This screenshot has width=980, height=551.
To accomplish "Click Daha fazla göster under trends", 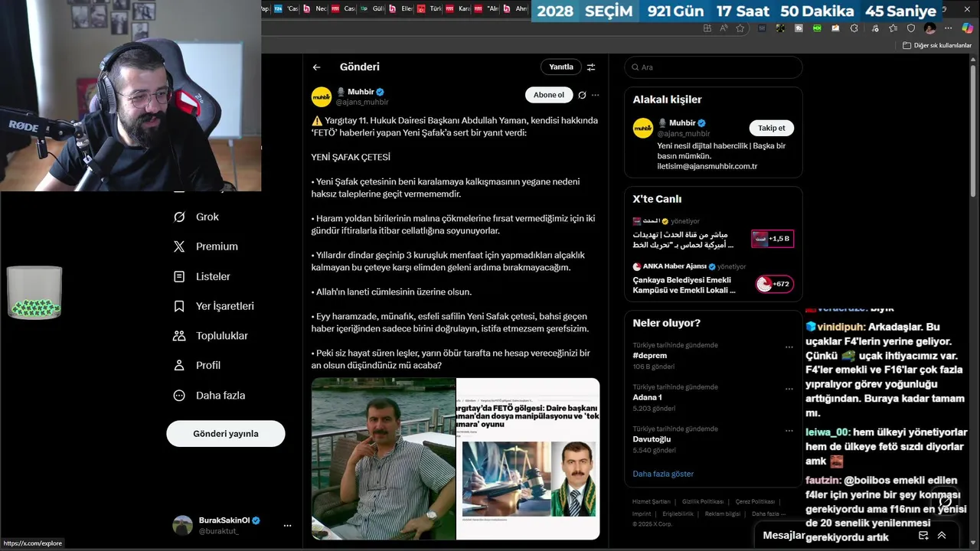I will pos(663,474).
